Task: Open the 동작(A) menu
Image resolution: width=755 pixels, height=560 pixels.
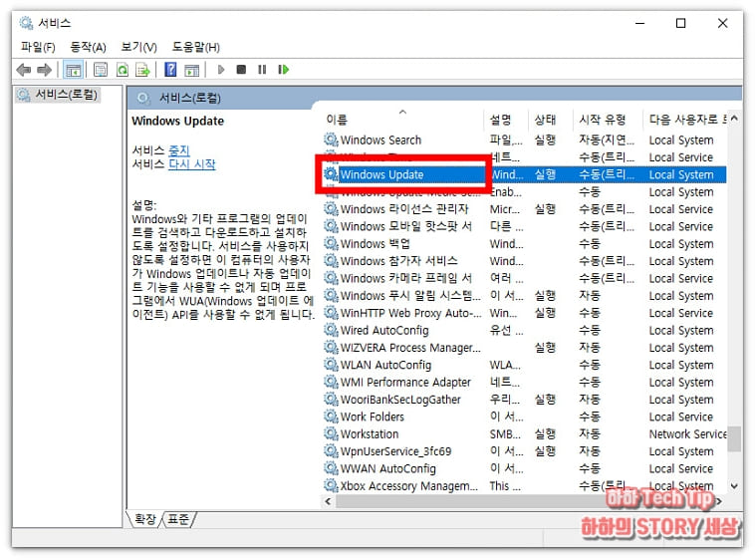Action: pyautogui.click(x=88, y=47)
